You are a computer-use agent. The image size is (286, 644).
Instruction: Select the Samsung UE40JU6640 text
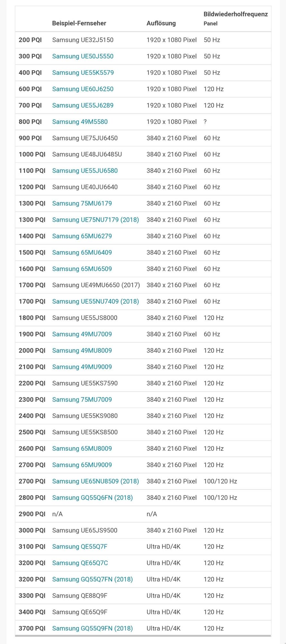(x=85, y=187)
